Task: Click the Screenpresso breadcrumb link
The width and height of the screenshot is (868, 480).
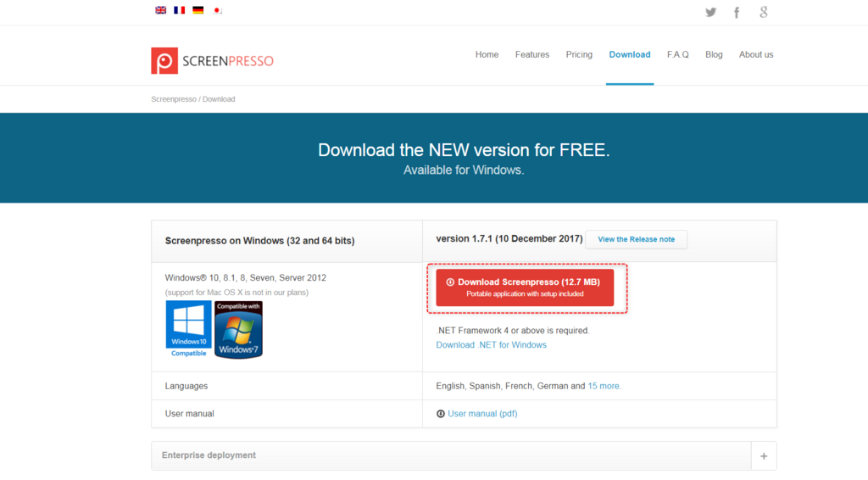Action: tap(174, 99)
